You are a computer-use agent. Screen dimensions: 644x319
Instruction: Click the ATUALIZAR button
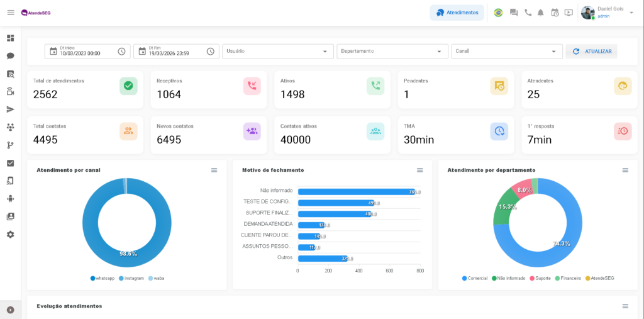(x=591, y=52)
